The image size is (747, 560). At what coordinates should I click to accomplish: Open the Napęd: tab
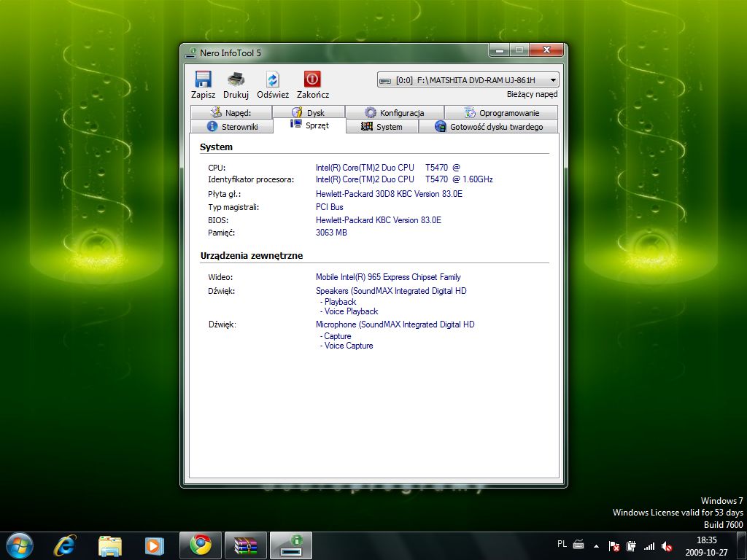coord(231,112)
